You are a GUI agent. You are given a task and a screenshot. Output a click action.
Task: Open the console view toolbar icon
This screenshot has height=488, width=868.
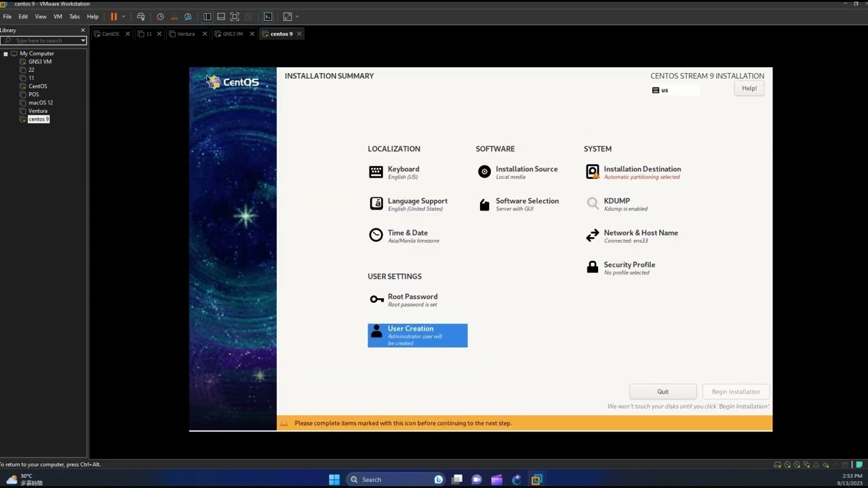point(268,16)
